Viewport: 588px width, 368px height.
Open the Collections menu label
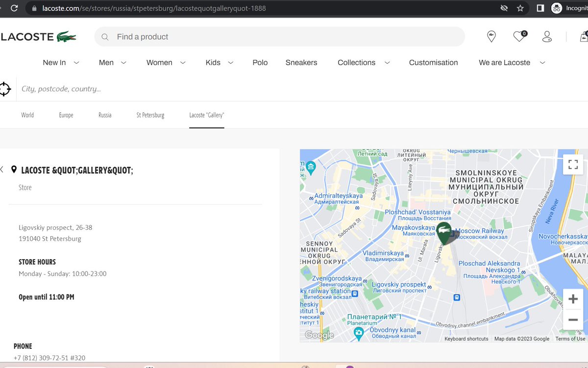[x=357, y=63]
